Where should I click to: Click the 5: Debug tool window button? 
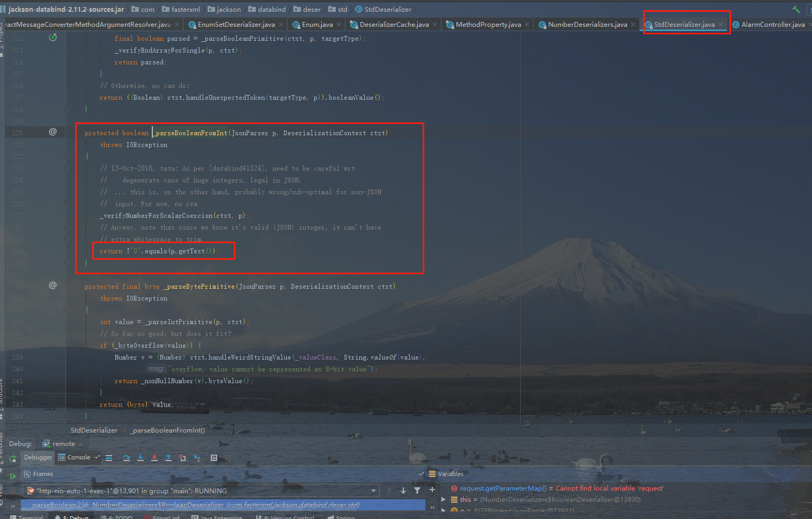(72, 517)
